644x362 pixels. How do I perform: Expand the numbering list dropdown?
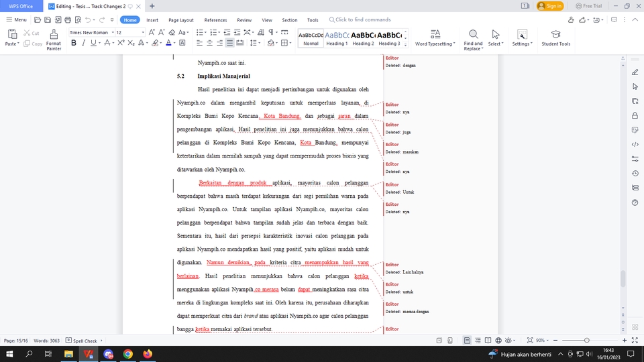[219, 32]
